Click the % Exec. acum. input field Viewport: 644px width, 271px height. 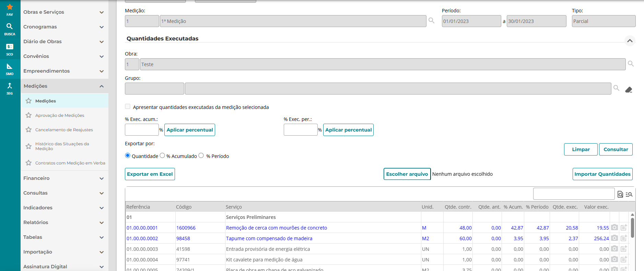point(142,130)
